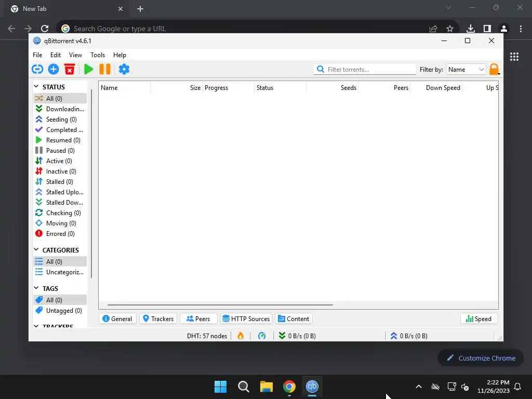Collapse the TAGS section

[x=36, y=288]
